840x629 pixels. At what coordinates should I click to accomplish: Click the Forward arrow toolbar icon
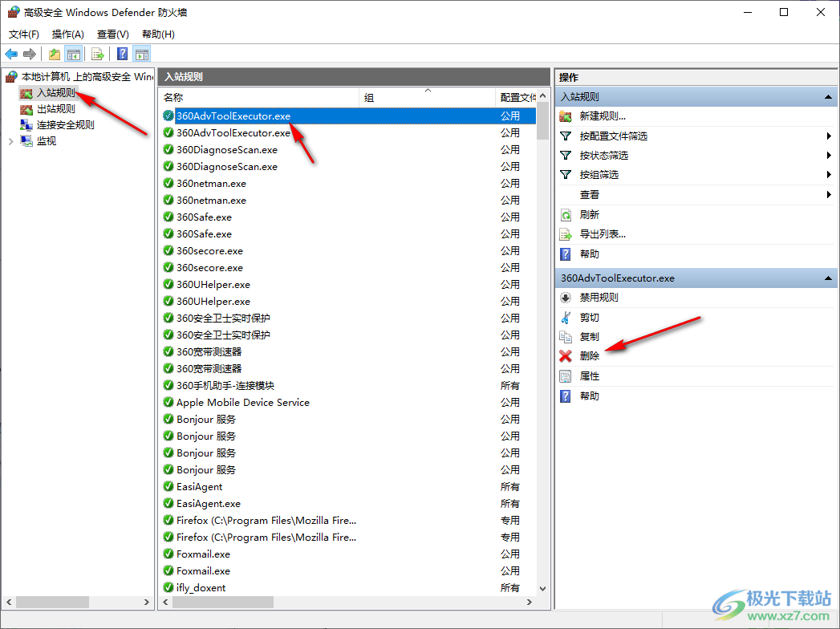click(x=30, y=54)
